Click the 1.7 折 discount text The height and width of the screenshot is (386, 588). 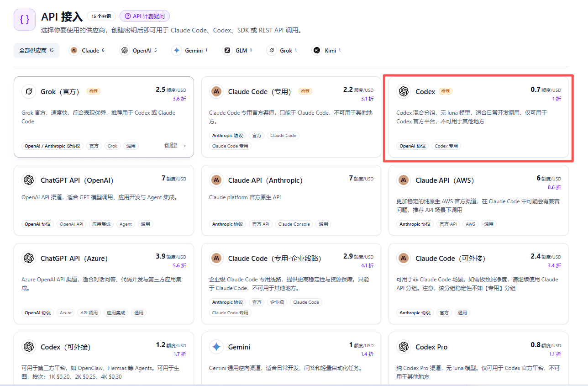click(179, 354)
